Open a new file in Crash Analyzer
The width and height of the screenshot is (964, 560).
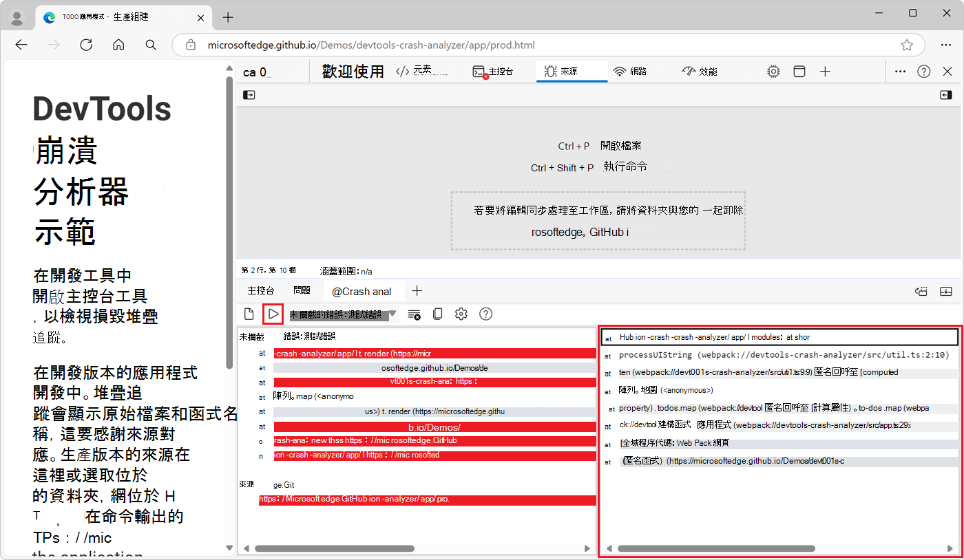point(249,314)
